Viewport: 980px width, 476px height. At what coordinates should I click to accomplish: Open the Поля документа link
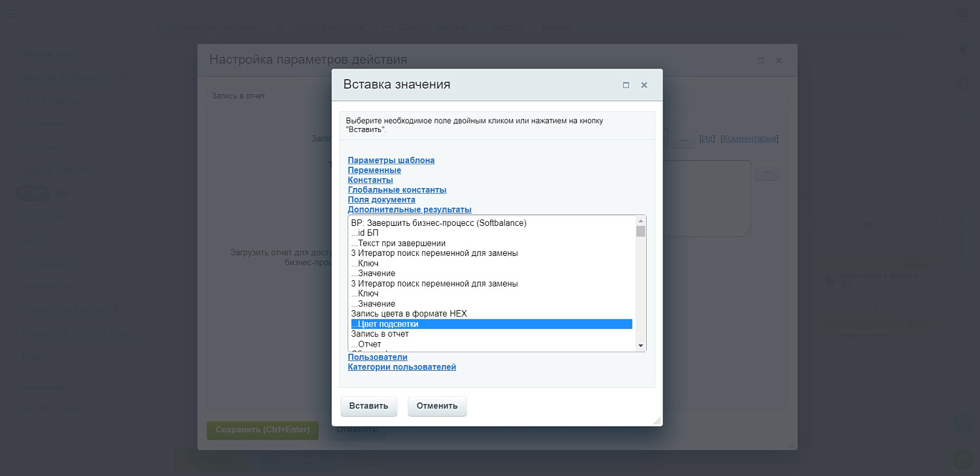coord(382,199)
